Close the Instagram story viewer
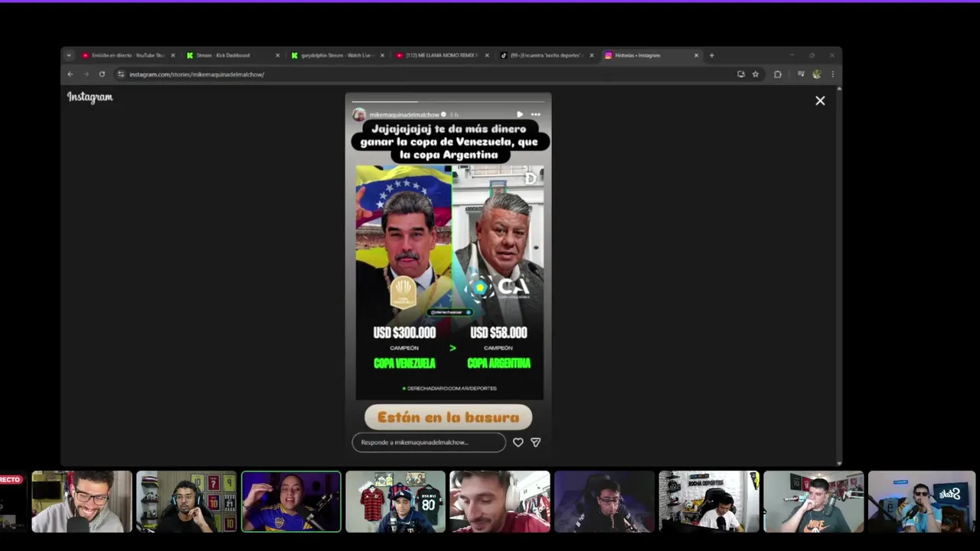 (820, 101)
